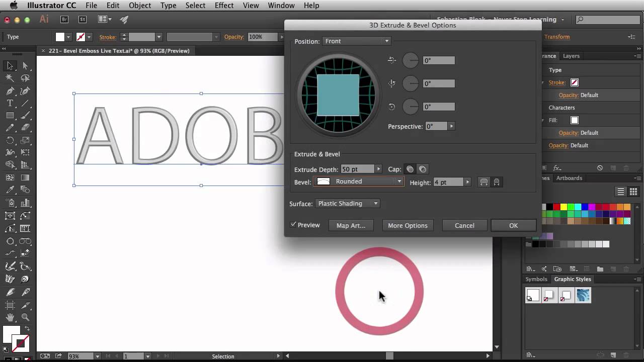This screenshot has width=644, height=362.
Task: Click the New Color Group folder icon
Action: click(x=600, y=269)
